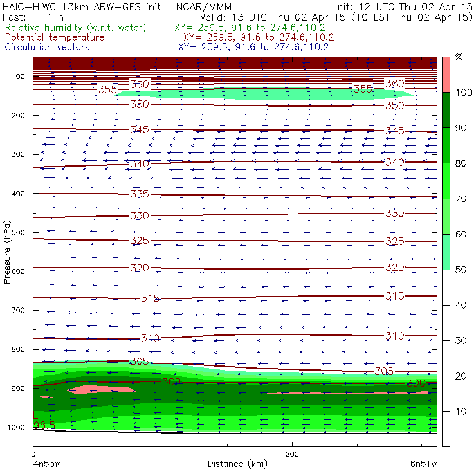Screen dimensions: 476x476
Task: Click the thin pink saturated streak on right side
Action: 349,393
